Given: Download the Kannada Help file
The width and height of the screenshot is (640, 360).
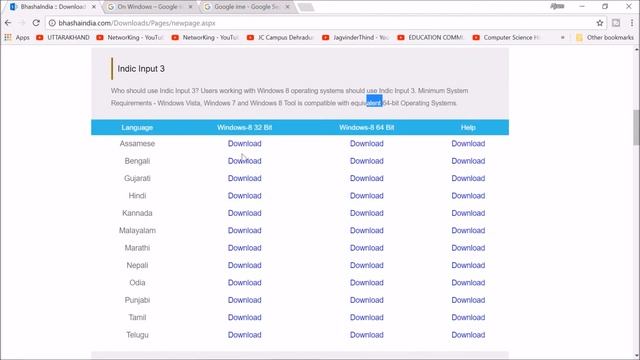Looking at the screenshot, I should [468, 213].
